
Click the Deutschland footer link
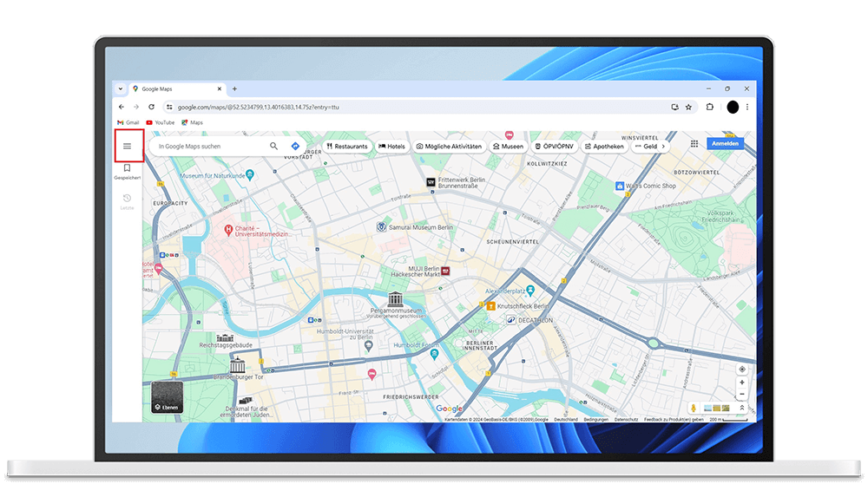pos(566,419)
